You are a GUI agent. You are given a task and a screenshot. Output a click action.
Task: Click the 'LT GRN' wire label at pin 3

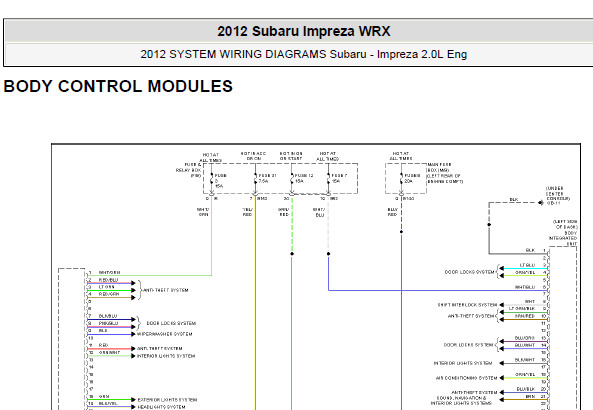107,287
